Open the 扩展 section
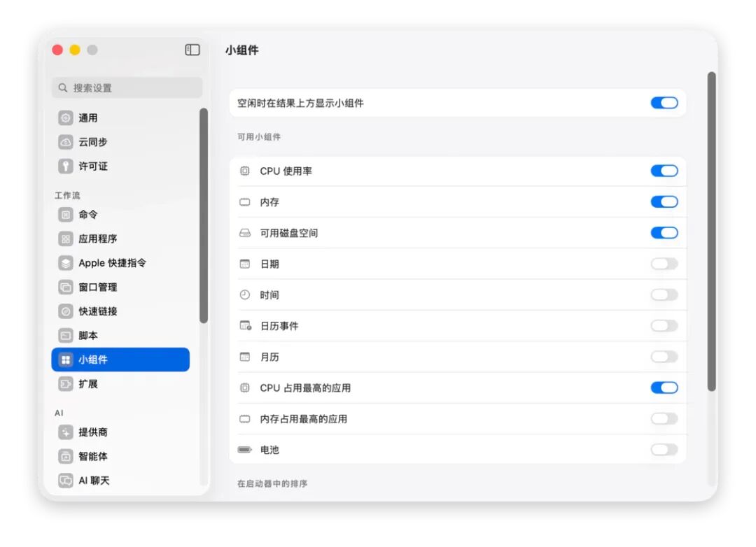The height and width of the screenshot is (547, 756). coord(120,383)
